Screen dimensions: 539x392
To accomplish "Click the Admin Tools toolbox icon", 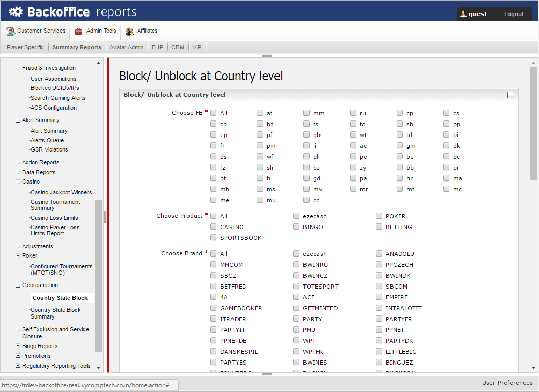I will coord(79,32).
